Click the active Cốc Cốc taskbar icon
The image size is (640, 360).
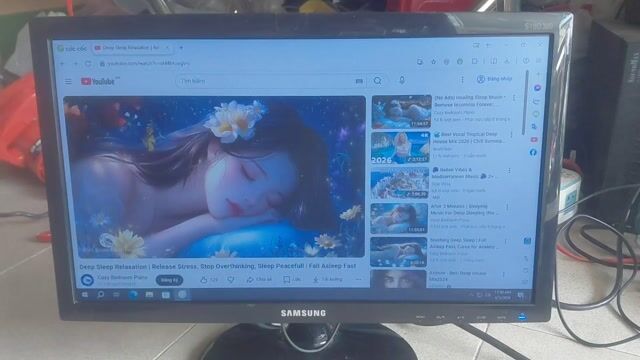182,294
